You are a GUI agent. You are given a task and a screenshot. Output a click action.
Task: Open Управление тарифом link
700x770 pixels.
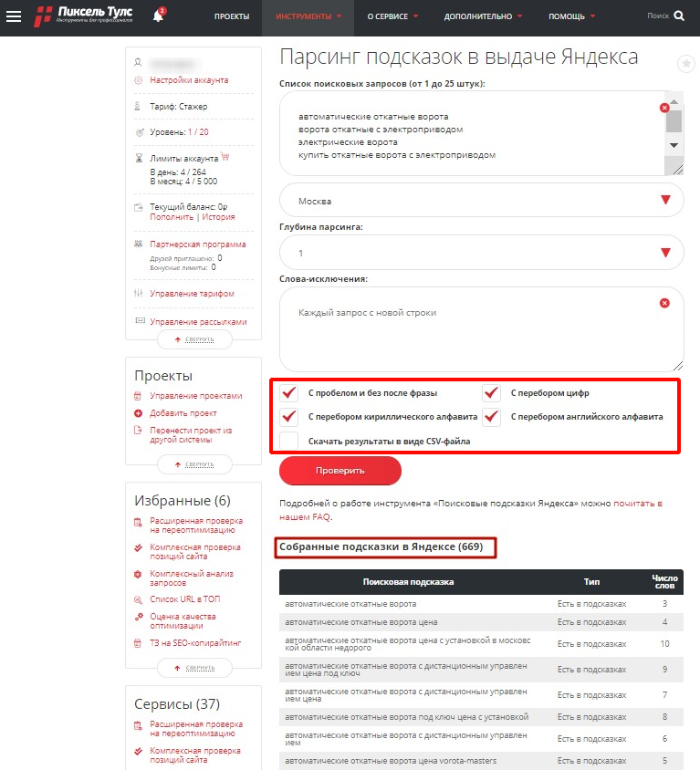192,293
